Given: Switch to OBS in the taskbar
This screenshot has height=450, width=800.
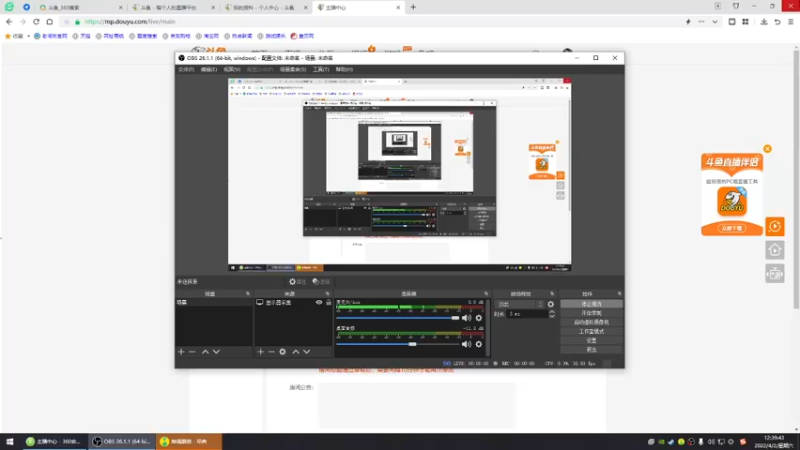Looking at the screenshot, I should (x=121, y=441).
